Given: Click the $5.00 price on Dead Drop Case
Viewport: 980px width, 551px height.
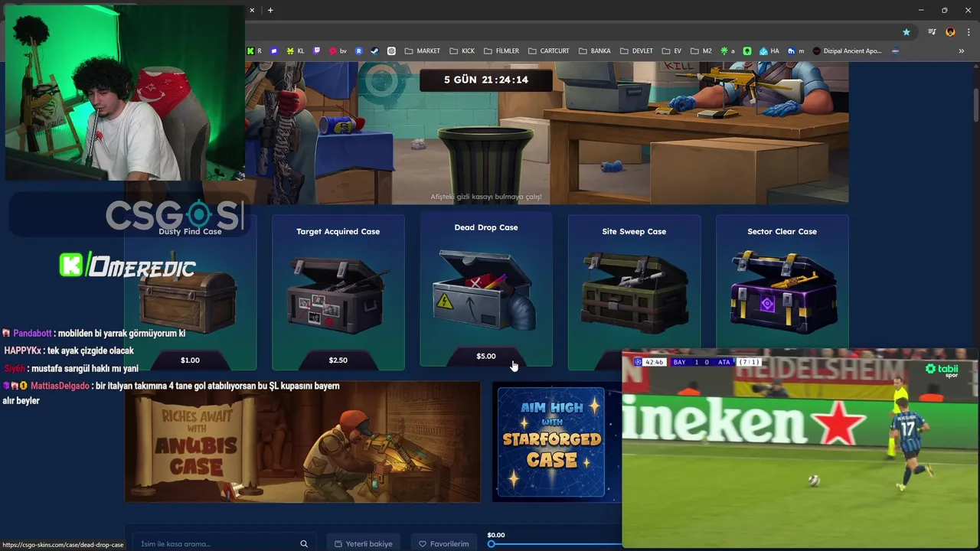Looking at the screenshot, I should coord(486,356).
